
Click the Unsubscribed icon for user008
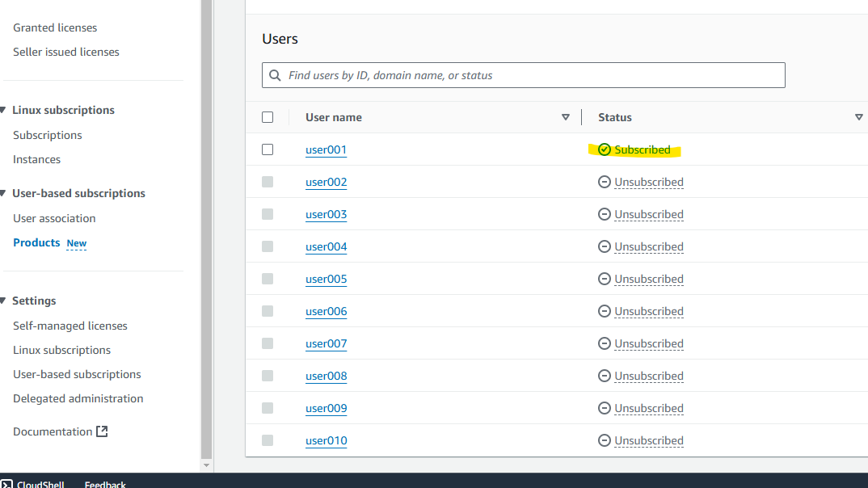tap(604, 376)
